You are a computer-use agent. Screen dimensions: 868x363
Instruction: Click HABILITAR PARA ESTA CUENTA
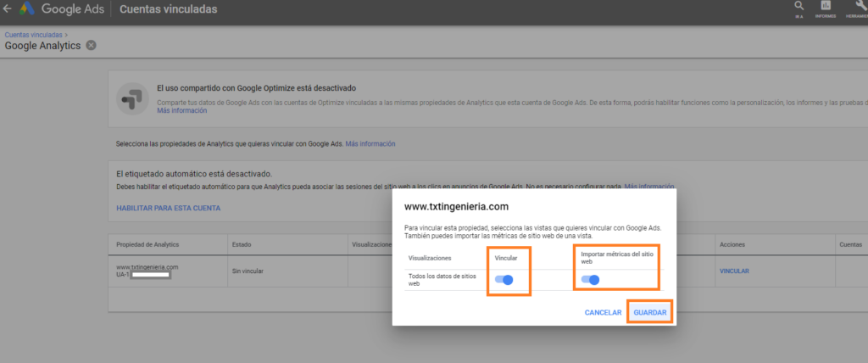click(x=169, y=209)
